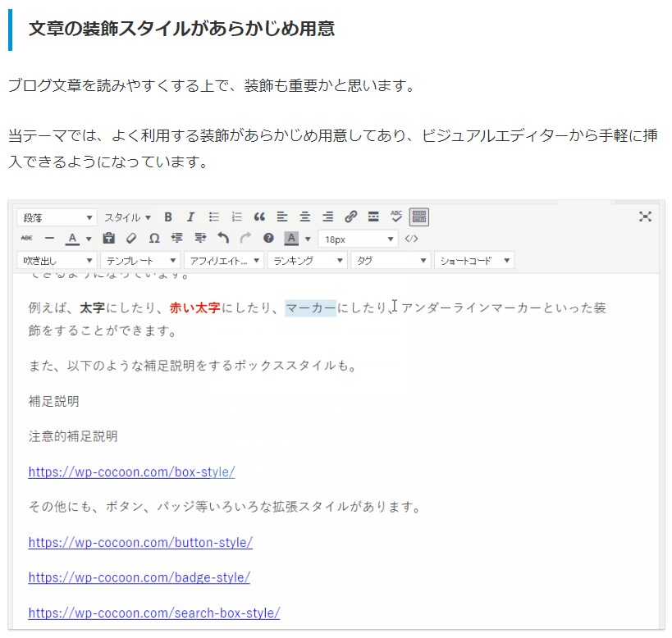672x638 pixels.
Task: Expand the ランキング dropdown
Action: (x=308, y=260)
